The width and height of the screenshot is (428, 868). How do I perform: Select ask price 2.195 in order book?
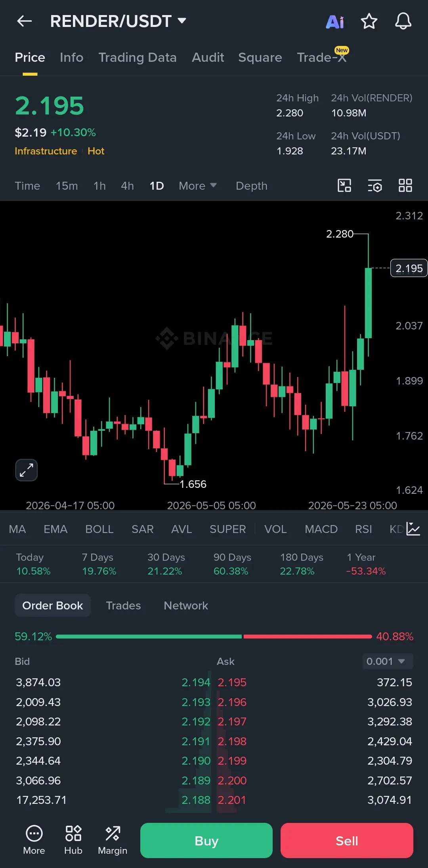click(232, 682)
